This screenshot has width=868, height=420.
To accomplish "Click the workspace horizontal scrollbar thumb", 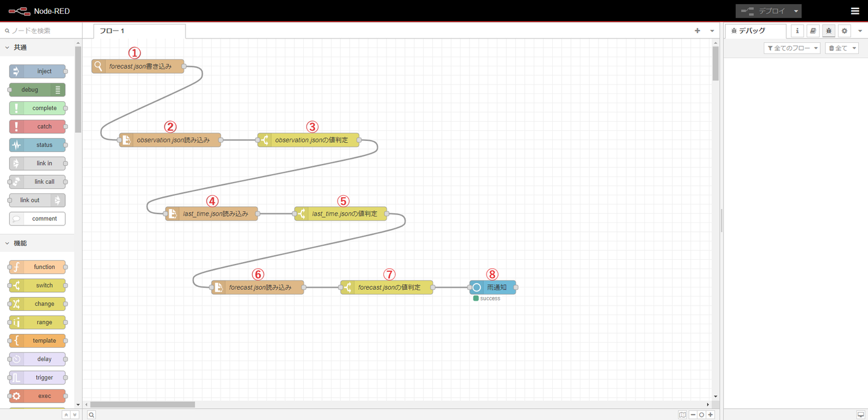I will pos(142,404).
